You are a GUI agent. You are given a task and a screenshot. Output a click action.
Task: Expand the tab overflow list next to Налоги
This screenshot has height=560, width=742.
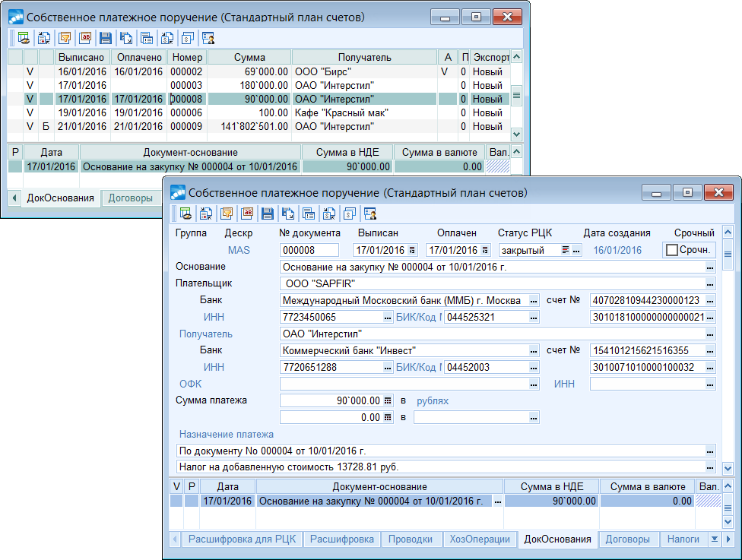click(x=715, y=539)
